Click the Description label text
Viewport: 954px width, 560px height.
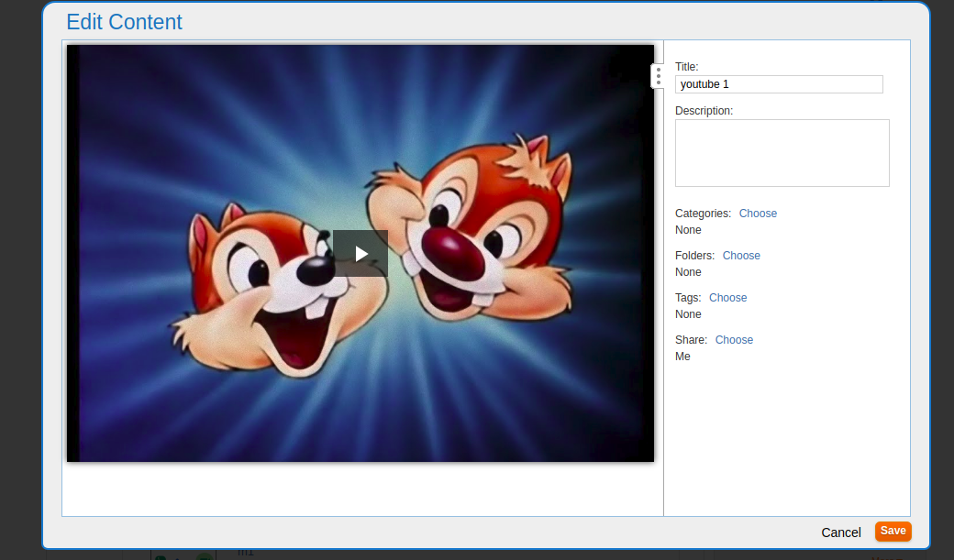pyautogui.click(x=704, y=111)
